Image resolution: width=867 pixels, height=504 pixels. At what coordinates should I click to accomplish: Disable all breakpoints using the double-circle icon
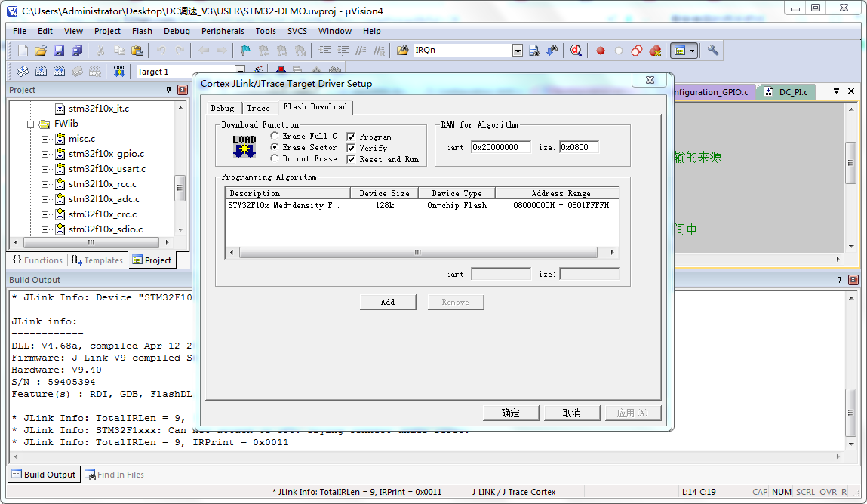(x=637, y=51)
